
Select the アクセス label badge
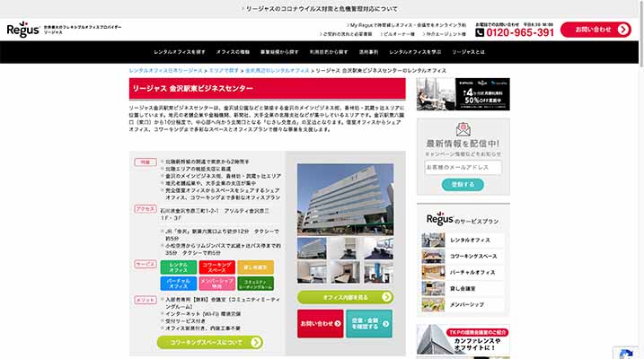point(146,209)
